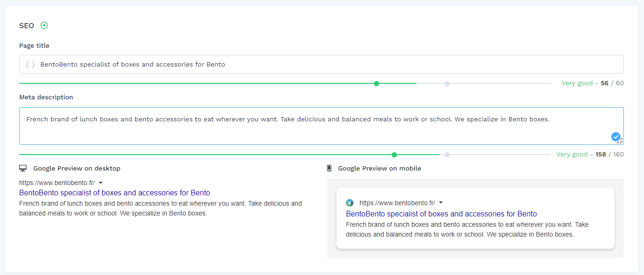
Task: Click the desktop monitor icon beside Google Preview
Action: pyautogui.click(x=23, y=168)
